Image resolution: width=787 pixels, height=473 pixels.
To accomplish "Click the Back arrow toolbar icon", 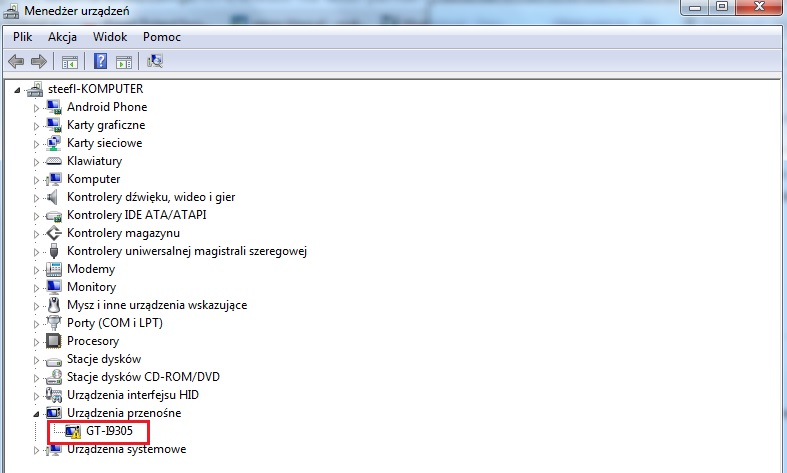I will click(x=16, y=62).
